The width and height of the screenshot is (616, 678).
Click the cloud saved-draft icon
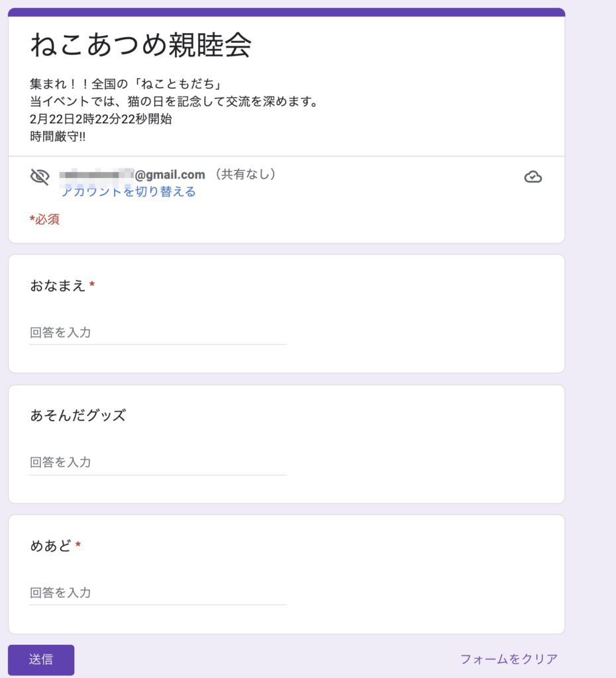pos(533,177)
